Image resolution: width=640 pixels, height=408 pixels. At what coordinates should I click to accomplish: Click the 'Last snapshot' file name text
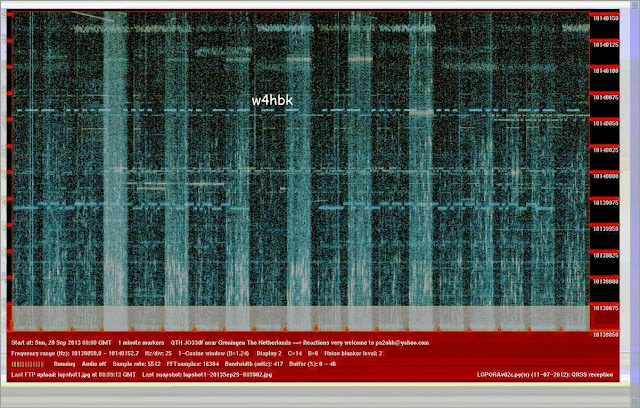click(207, 375)
